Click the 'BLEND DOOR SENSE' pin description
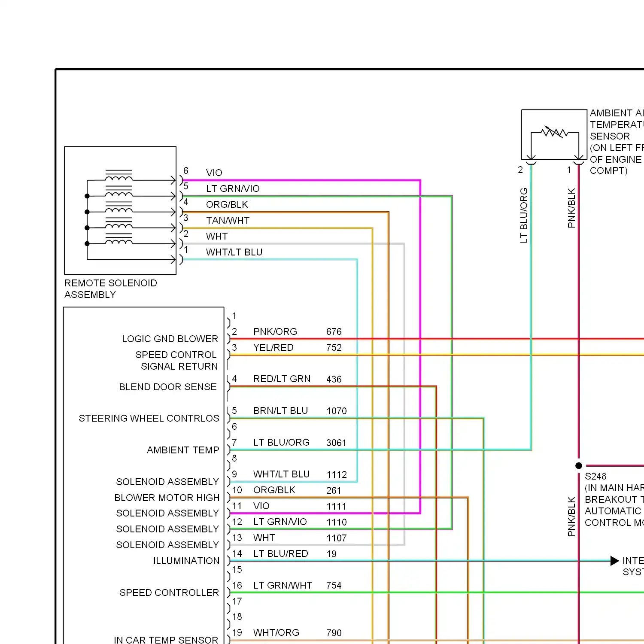644x644 pixels. pyautogui.click(x=168, y=387)
